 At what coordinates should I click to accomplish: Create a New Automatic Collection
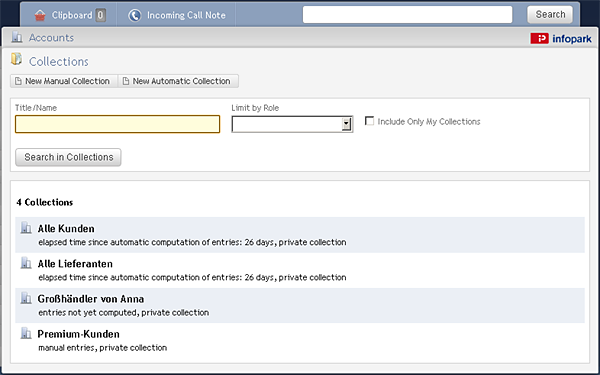pyautogui.click(x=178, y=81)
